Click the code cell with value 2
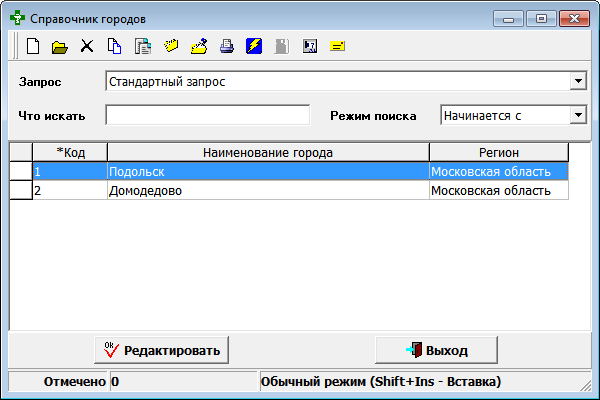The width and height of the screenshot is (600, 400). click(70, 190)
